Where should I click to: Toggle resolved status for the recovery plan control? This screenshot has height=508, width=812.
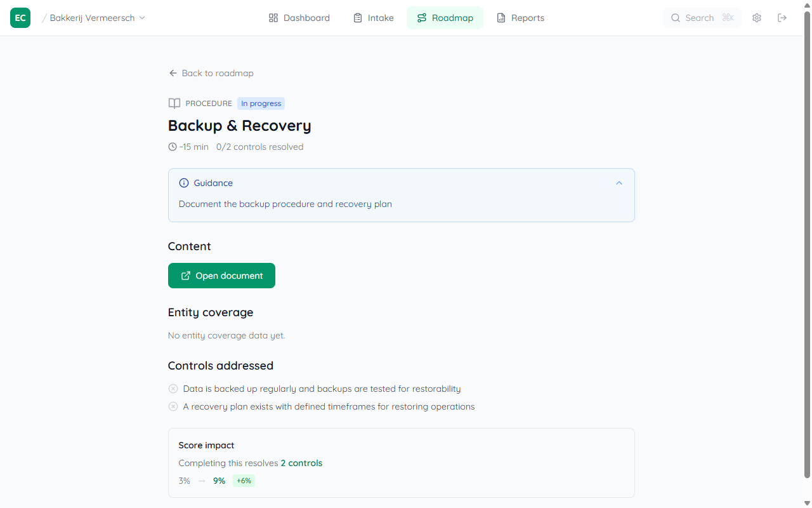(173, 406)
